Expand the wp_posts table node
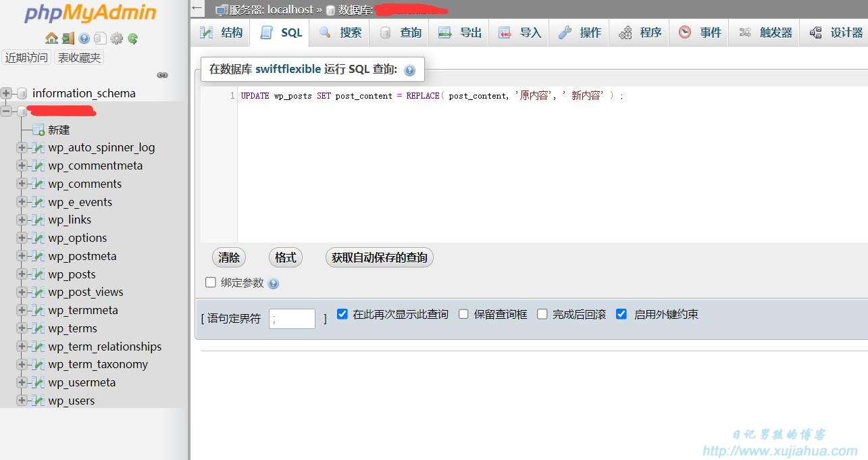The image size is (868, 460). coord(22,274)
